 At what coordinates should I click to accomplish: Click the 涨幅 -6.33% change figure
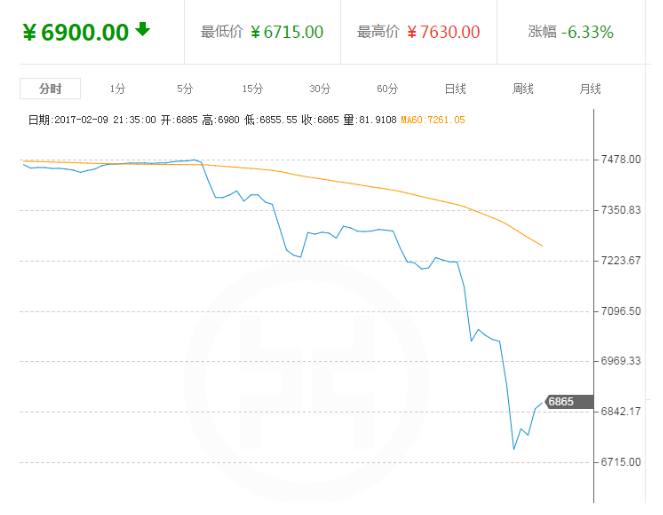pyautogui.click(x=587, y=32)
